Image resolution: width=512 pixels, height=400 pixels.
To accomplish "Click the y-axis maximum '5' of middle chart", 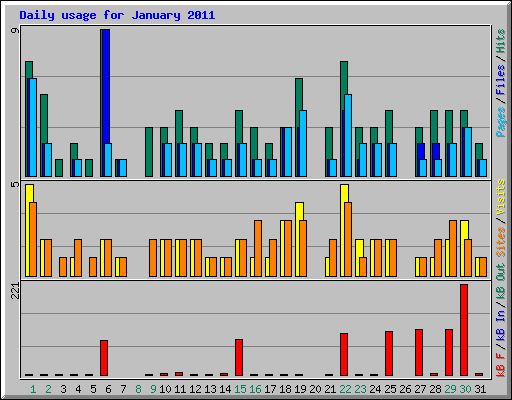I will tap(15, 184).
